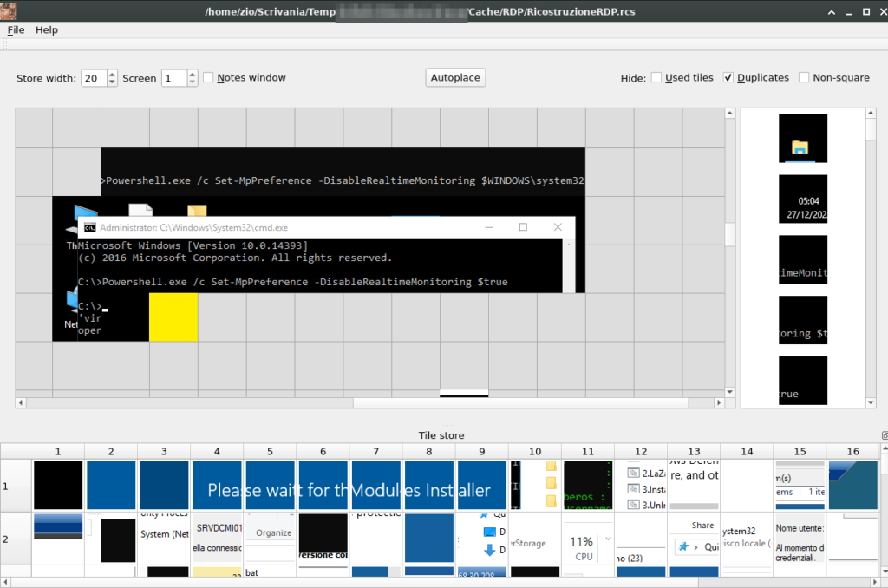Click the blue download arrows tile
This screenshot has width=888, height=588.
click(x=482, y=538)
